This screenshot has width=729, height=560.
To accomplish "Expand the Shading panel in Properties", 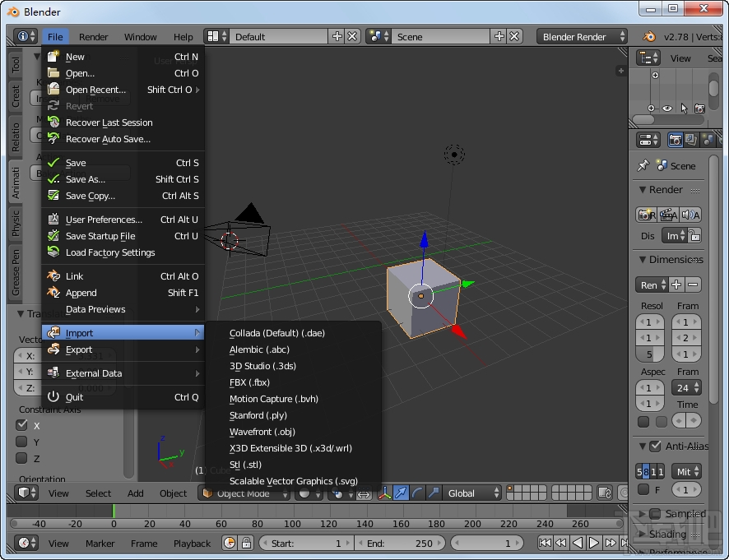I will (669, 535).
